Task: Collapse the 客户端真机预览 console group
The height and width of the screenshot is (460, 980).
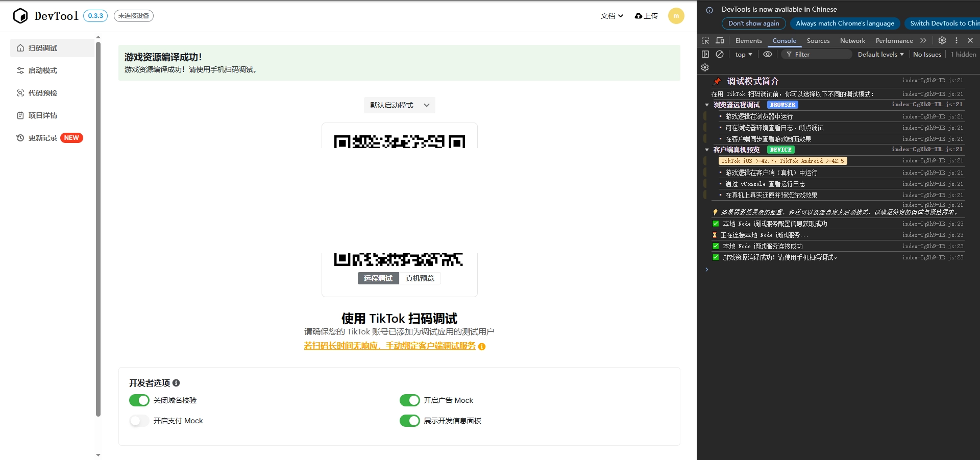Action: 707,150
